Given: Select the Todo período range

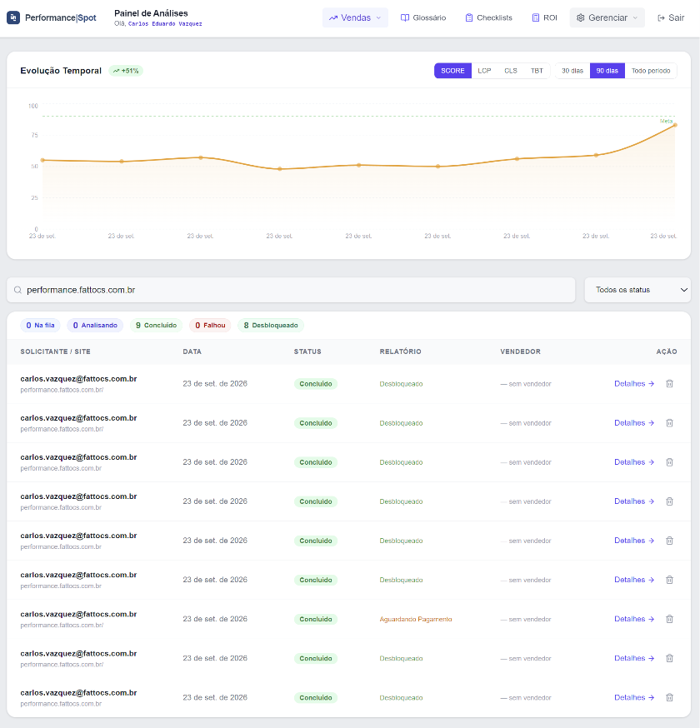Looking at the screenshot, I should (651, 71).
